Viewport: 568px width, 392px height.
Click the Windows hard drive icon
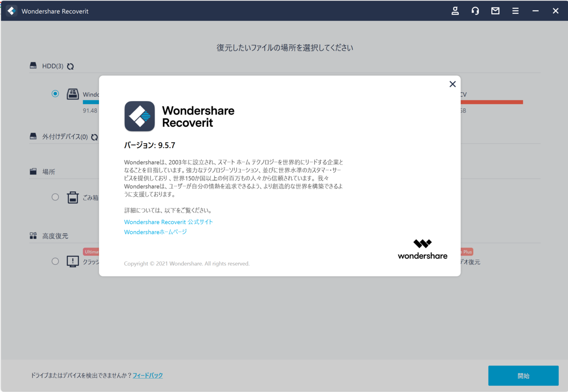click(72, 94)
